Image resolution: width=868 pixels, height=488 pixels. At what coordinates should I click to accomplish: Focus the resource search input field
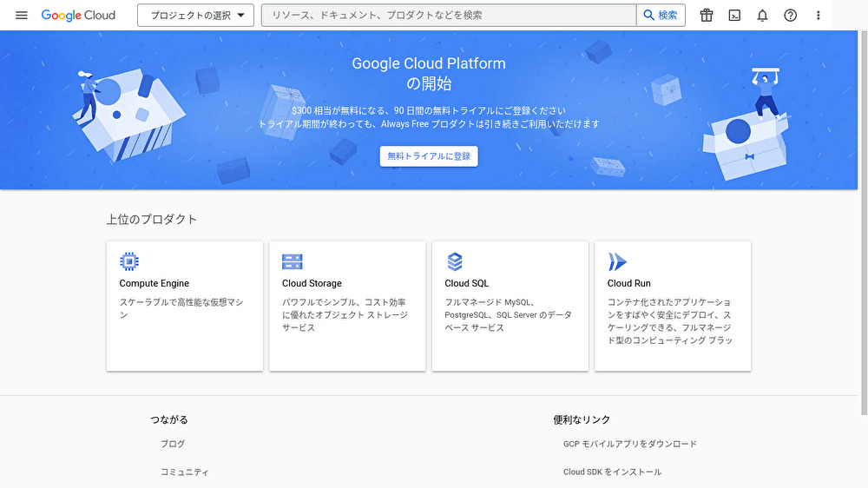click(x=448, y=16)
